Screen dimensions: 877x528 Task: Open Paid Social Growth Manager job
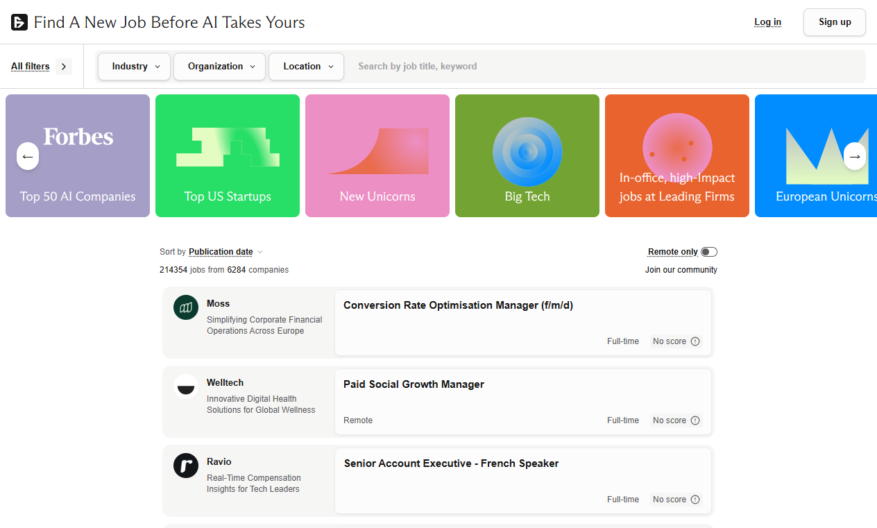click(x=414, y=384)
